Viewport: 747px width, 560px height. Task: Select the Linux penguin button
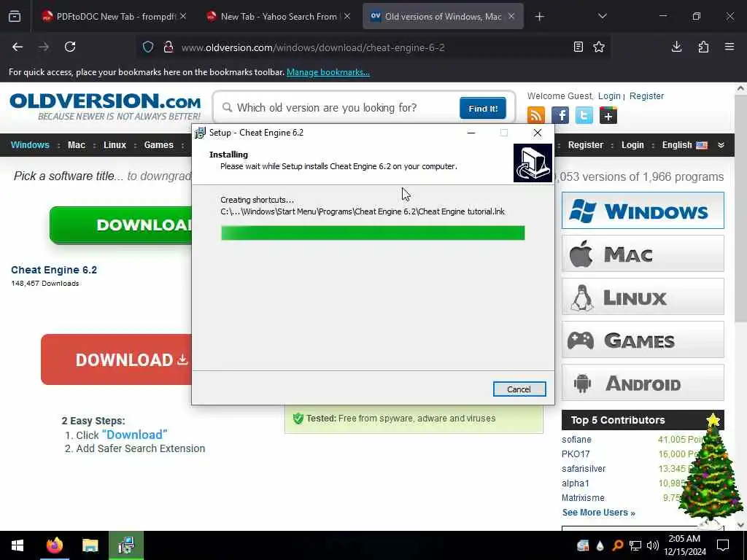click(643, 297)
